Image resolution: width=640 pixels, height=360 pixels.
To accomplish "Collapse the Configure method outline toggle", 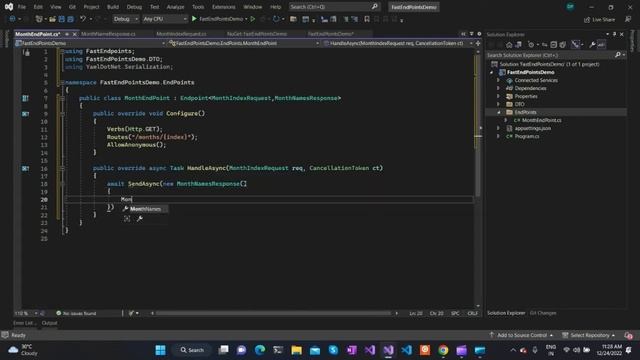I will (62, 114).
